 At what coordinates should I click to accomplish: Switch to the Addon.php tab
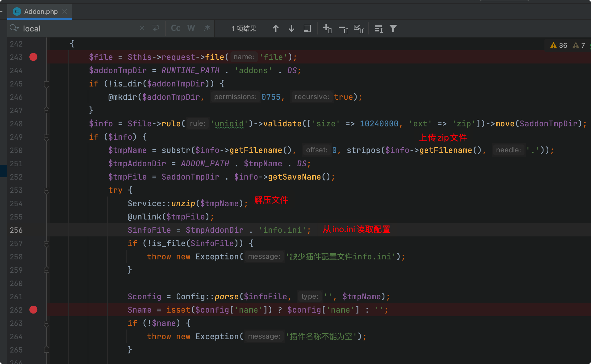click(39, 11)
